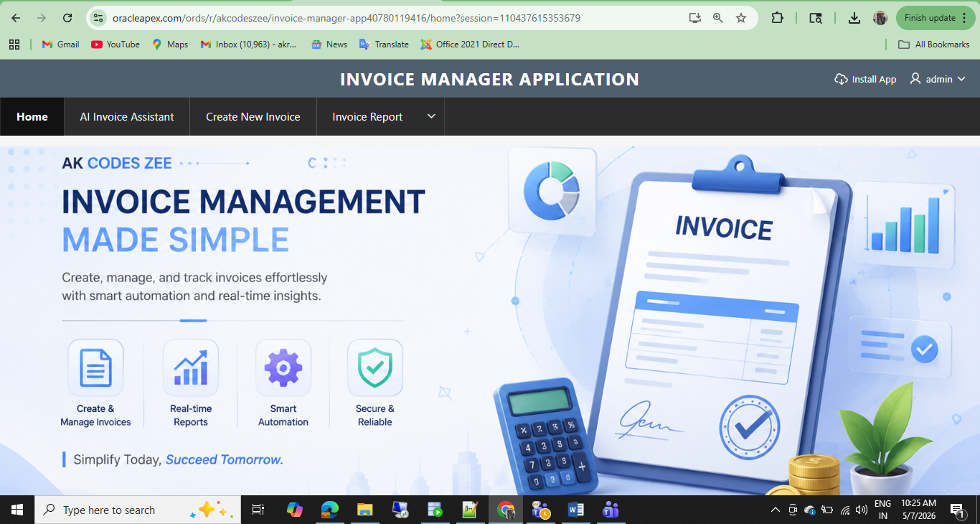Open the taskbar clock showing 10:25 AM

click(x=919, y=510)
